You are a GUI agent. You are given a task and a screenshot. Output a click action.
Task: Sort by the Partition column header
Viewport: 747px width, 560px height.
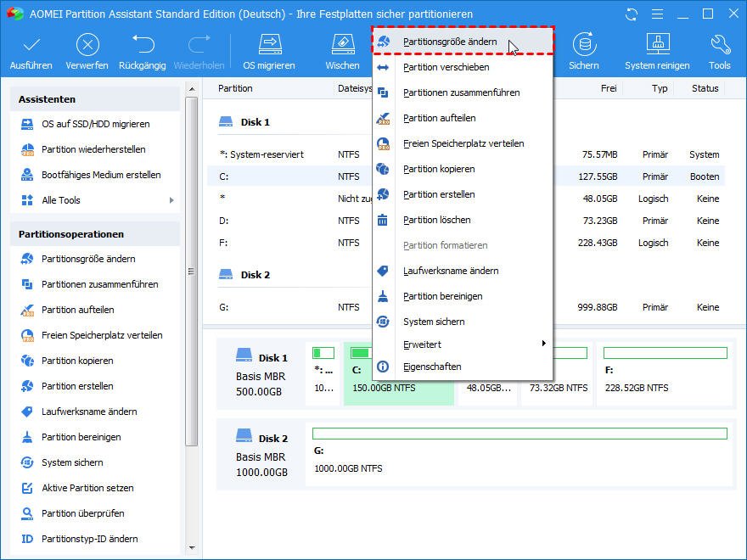[x=235, y=88]
